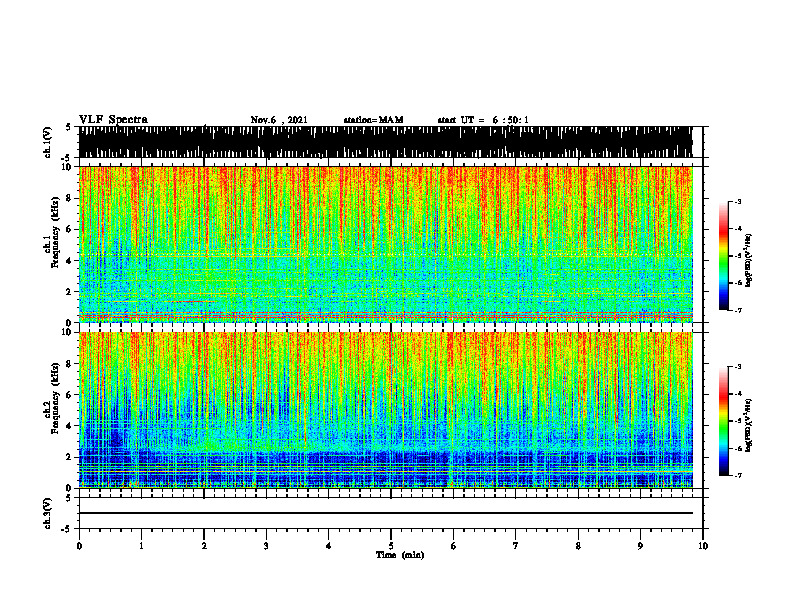Image resolution: width=792 pixels, height=612 pixels.
Task: Click the ch.2 spectrogram color scale bar
Action: pos(723,421)
